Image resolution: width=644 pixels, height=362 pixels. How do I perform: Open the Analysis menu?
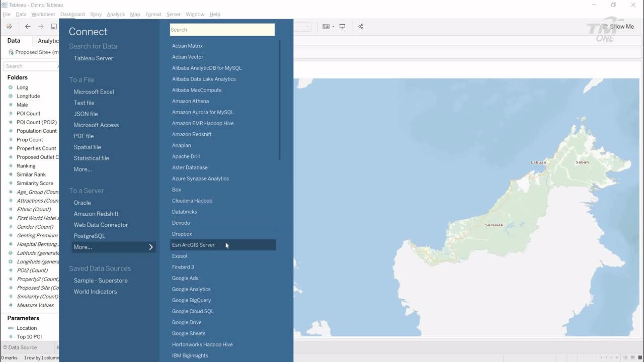(116, 14)
